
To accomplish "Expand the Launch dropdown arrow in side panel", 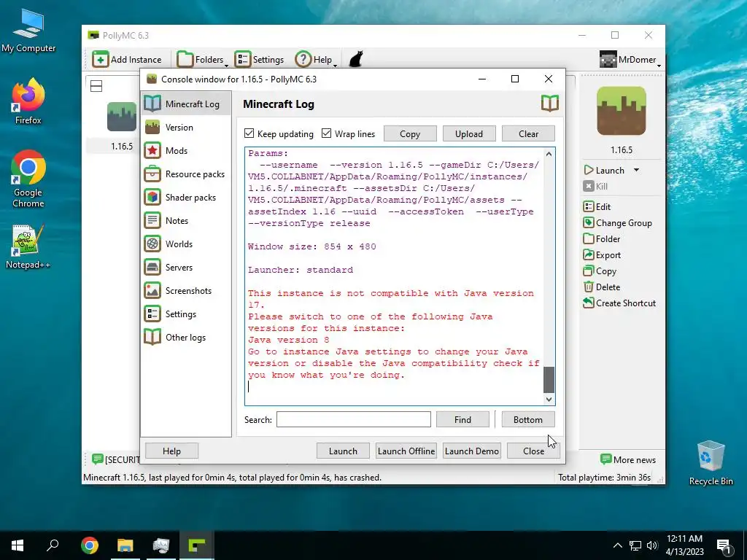I will pyautogui.click(x=636, y=170).
